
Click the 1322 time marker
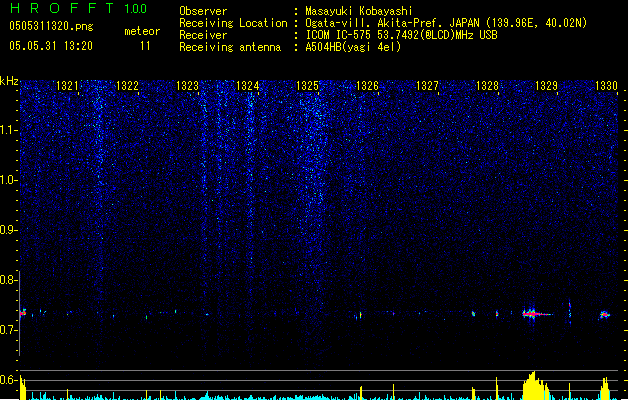coord(127,86)
